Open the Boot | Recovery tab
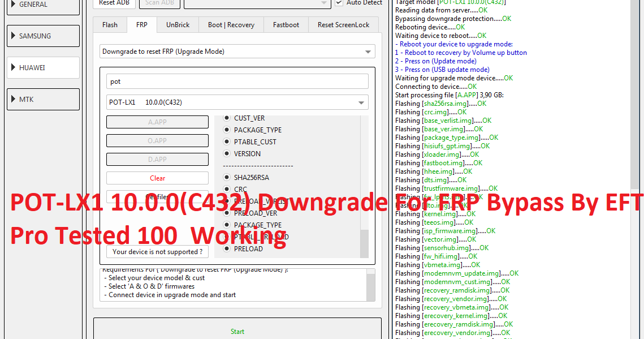 231,25
